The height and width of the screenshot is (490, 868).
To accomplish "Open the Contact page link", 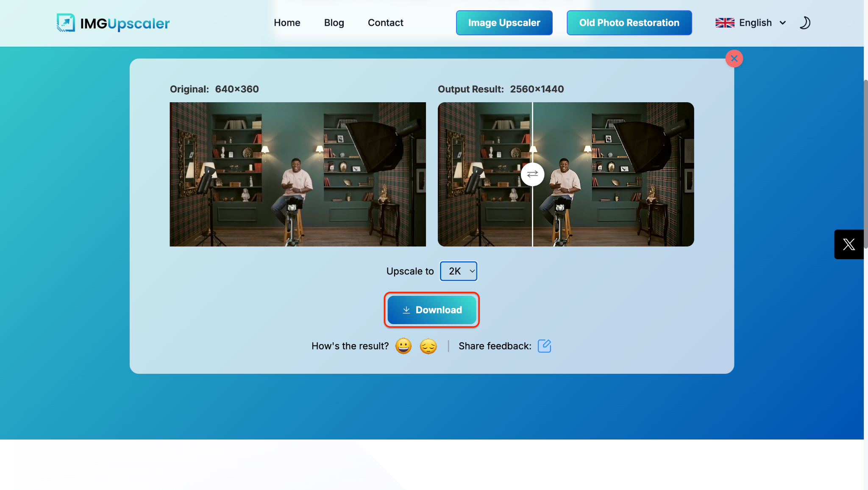I will click(385, 23).
